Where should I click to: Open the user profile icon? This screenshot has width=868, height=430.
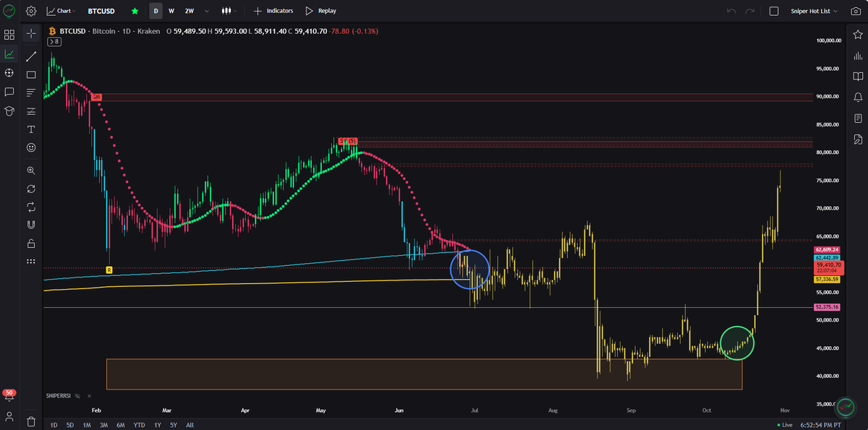9,417
